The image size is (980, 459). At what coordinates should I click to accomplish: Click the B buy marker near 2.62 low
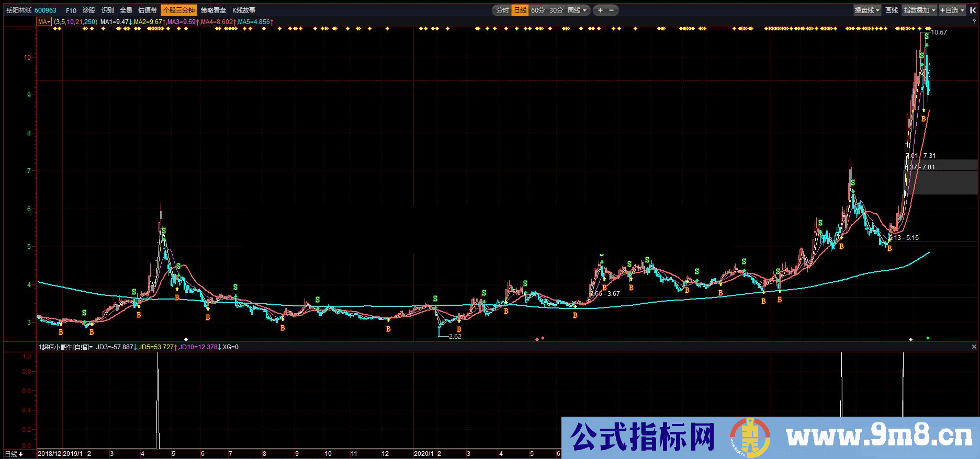click(x=459, y=329)
